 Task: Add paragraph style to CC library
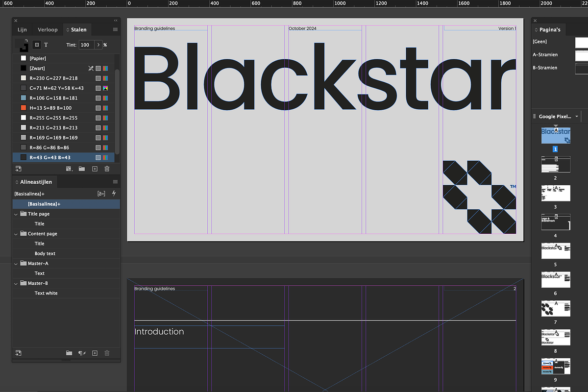point(18,353)
